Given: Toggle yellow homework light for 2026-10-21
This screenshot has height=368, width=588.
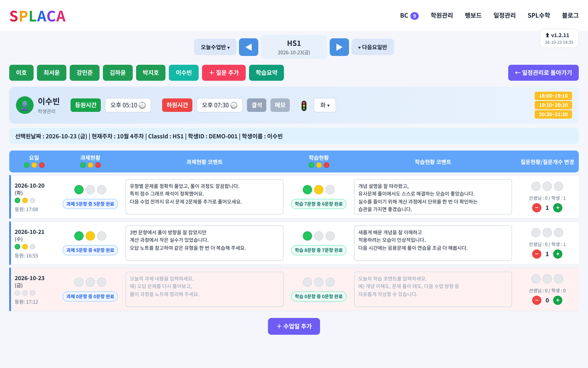Looking at the screenshot, I should pos(90,236).
